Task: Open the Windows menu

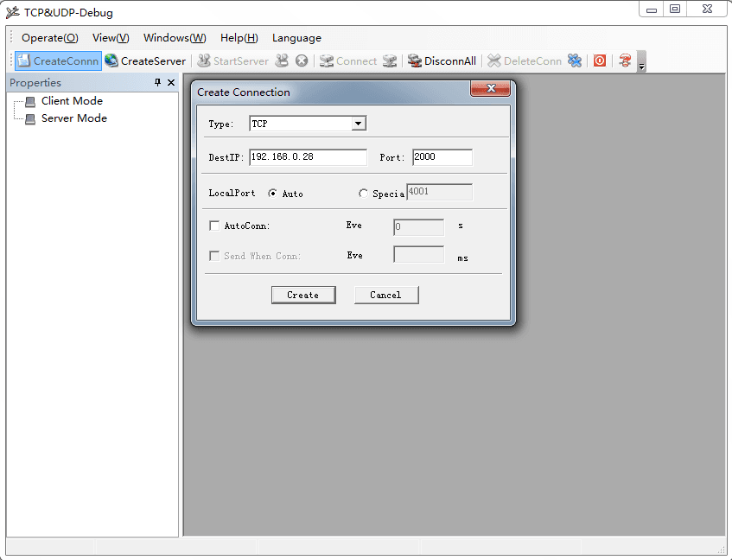Action: coord(175,38)
